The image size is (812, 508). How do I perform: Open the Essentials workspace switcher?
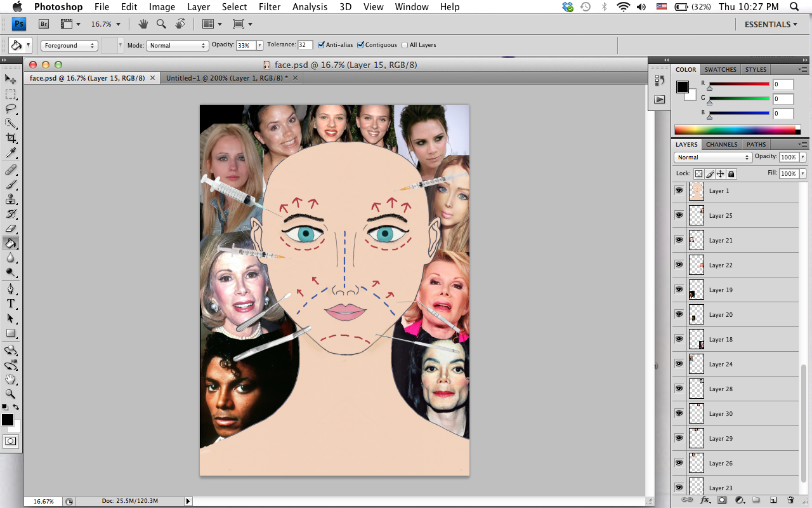point(771,24)
